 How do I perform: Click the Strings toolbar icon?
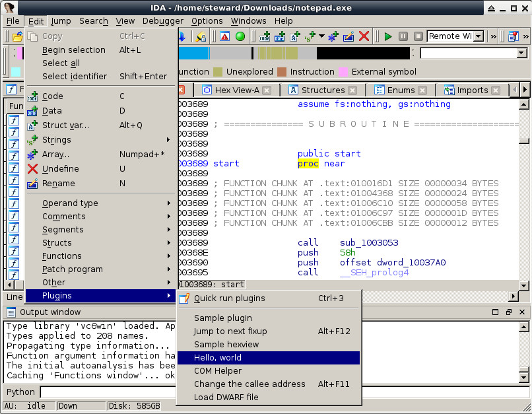click(310, 36)
